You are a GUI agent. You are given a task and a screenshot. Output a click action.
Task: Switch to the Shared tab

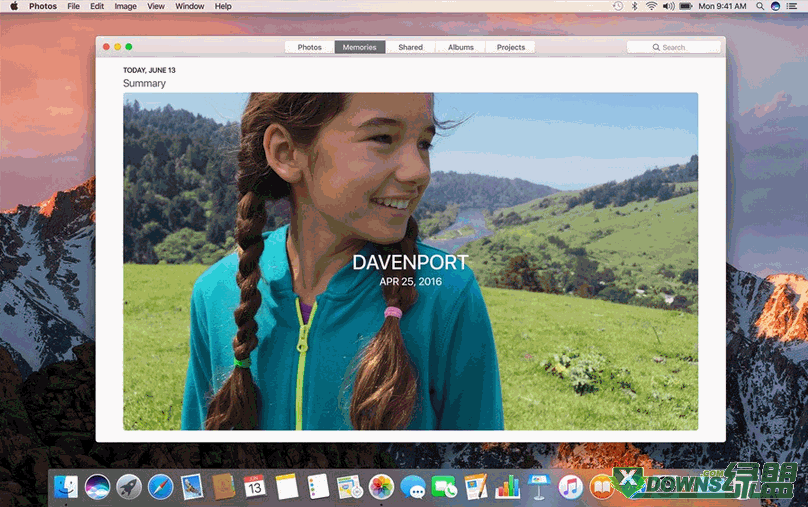410,47
